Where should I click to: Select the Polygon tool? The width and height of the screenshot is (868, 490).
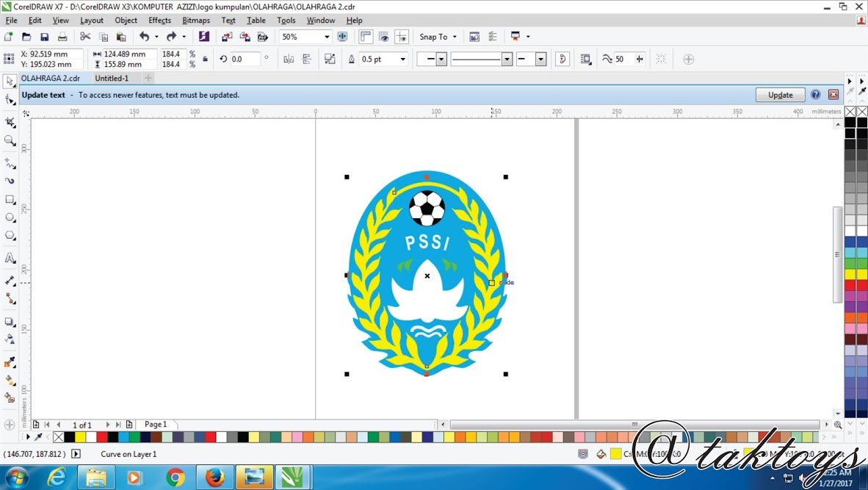pyautogui.click(x=10, y=236)
